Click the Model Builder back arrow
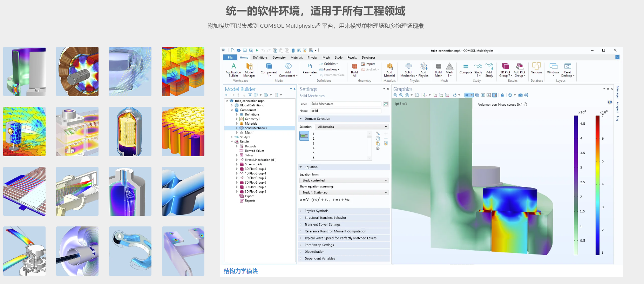 pyautogui.click(x=227, y=95)
